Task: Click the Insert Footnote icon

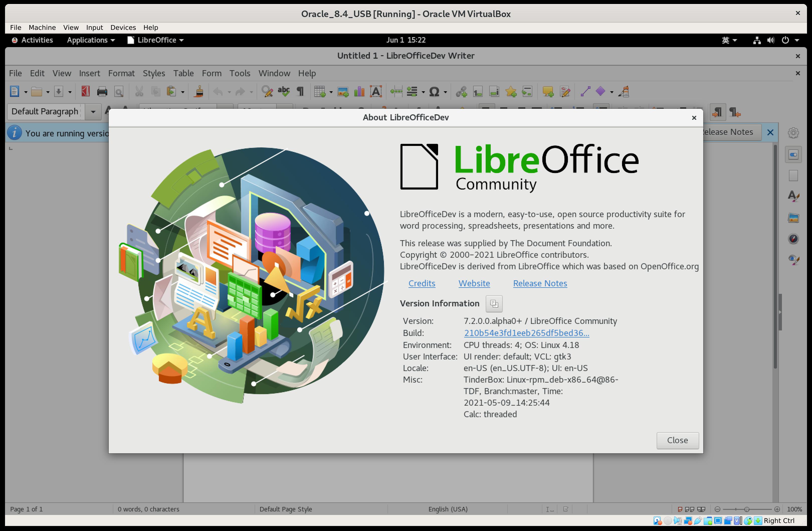Action: 478,92
